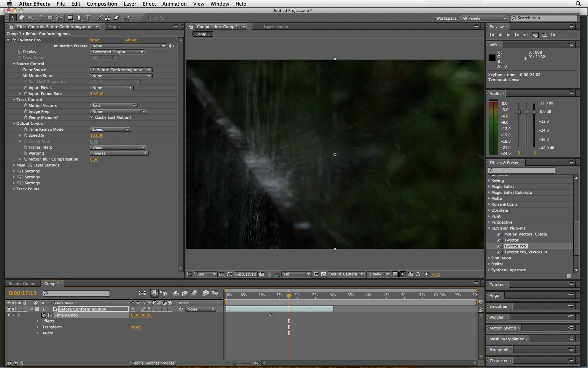Take a snapshot with camera icon
Viewport: 588px width, 368px height.
(262, 274)
